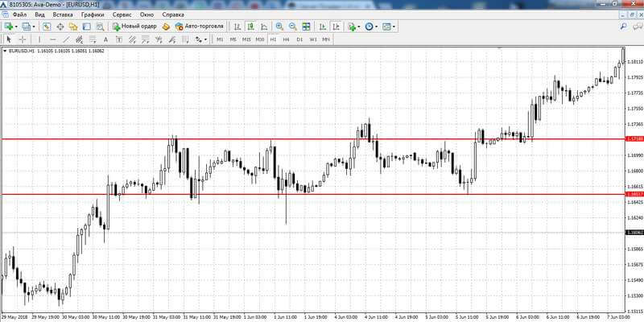Click the Zoom Out magnifier icon

pyautogui.click(x=293, y=27)
